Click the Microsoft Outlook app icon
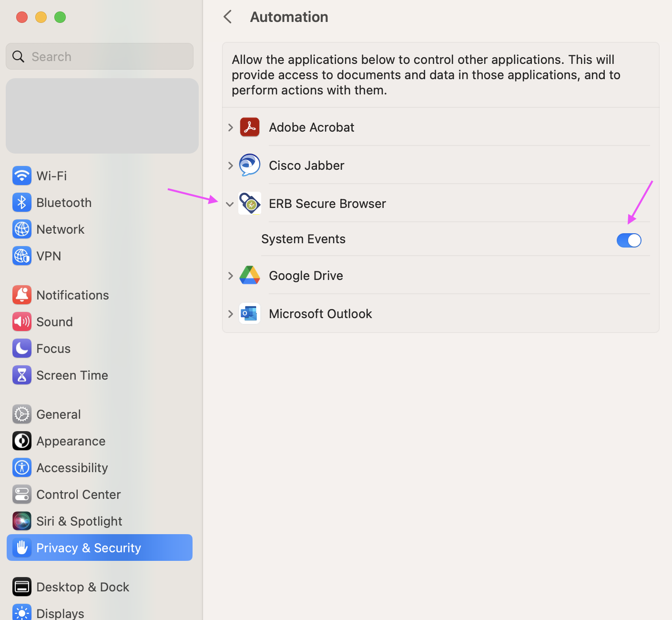The image size is (672, 620). tap(250, 313)
